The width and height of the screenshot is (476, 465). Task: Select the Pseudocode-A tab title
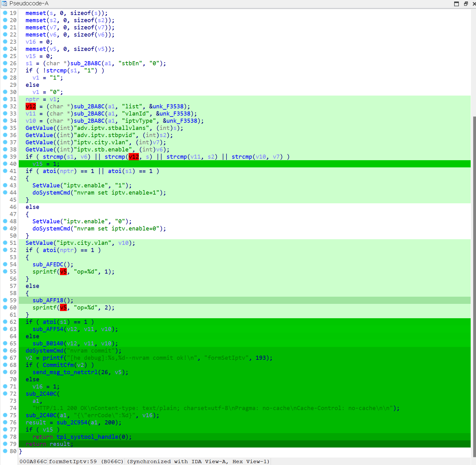29,3
